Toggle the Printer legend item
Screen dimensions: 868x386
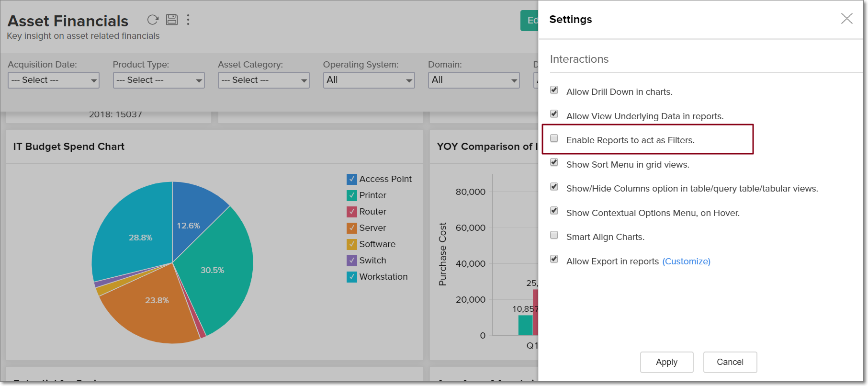coord(352,195)
